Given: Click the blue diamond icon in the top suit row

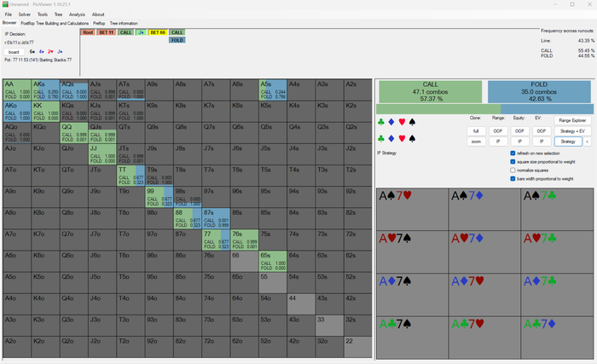Looking at the screenshot, I should pos(391,122).
